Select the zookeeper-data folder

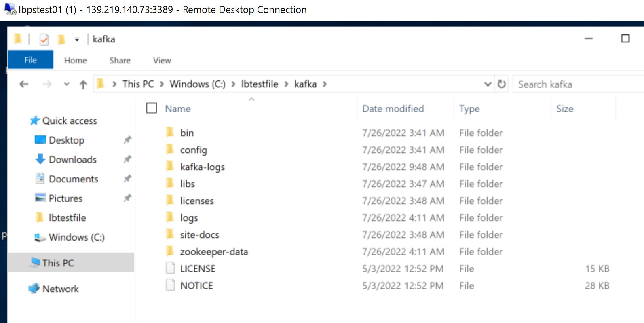(213, 251)
